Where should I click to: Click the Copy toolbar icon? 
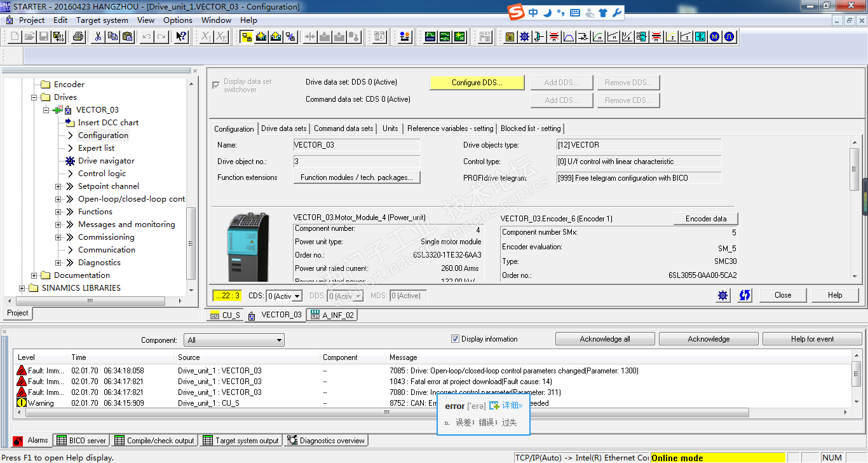(112, 37)
